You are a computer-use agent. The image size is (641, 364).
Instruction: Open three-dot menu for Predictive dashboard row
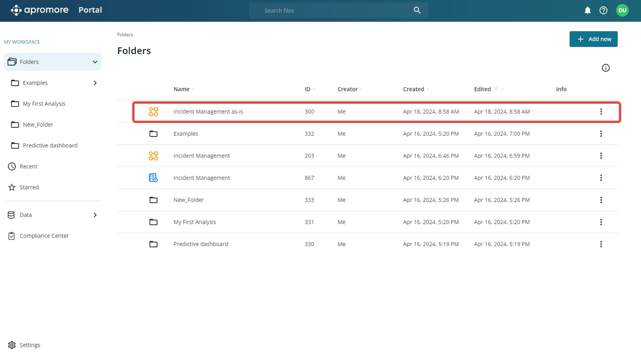coord(601,244)
